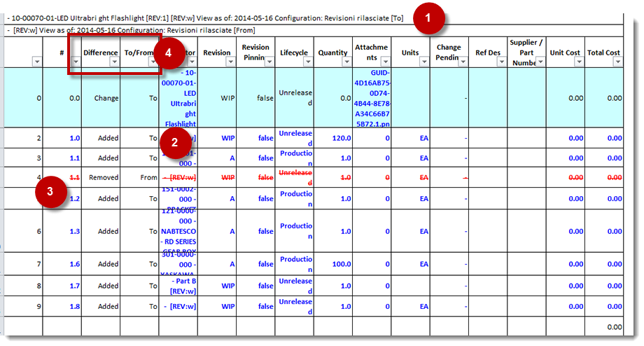Screen dimensions: 644x346
Task: Open the filter dropdown for the # column
Action: tap(76, 62)
